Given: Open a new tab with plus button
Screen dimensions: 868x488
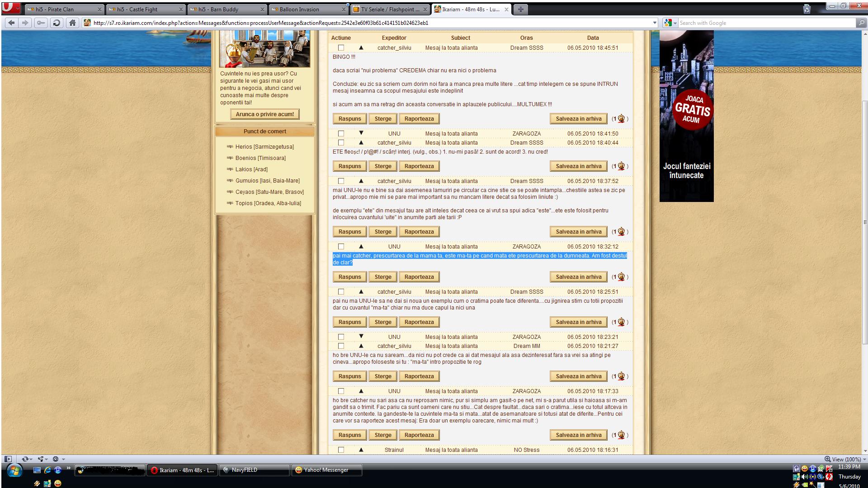Looking at the screenshot, I should 520,9.
